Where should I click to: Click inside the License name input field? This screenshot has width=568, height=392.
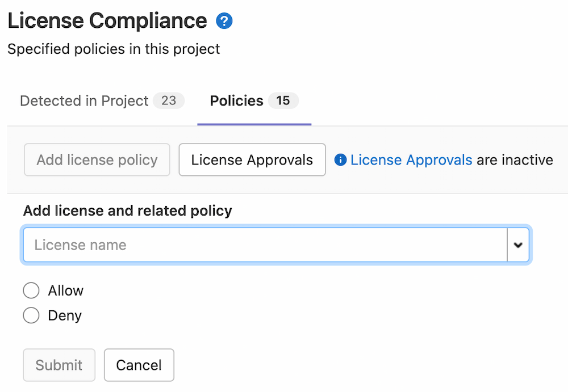pyautogui.click(x=227, y=245)
